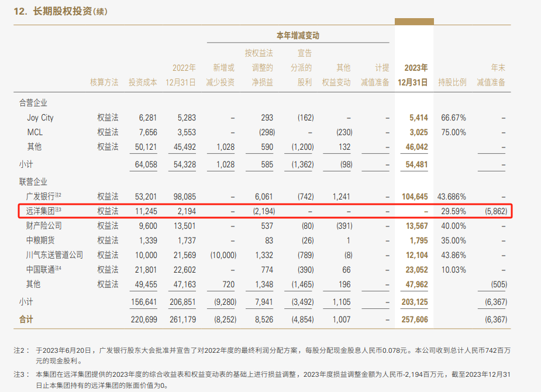Click the 2023年12月31日 highlighted column header
Image resolution: width=541 pixels, height=392 pixels.
point(414,75)
